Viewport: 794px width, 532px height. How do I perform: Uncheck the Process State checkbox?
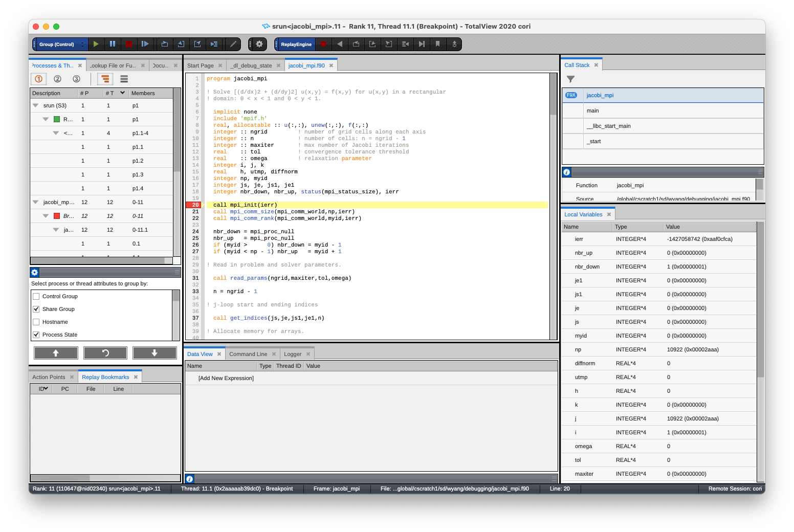(36, 335)
